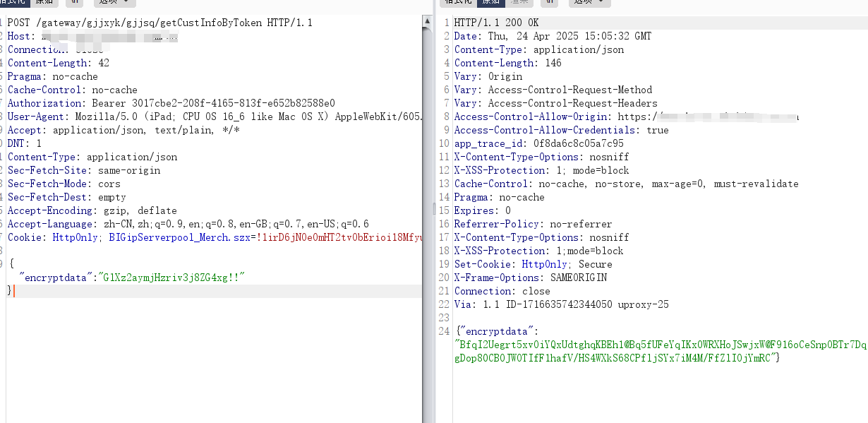Click the Cookie BIGipServerpool_Merch.szx line
This screenshot has height=423, width=868.
pyautogui.click(x=215, y=237)
